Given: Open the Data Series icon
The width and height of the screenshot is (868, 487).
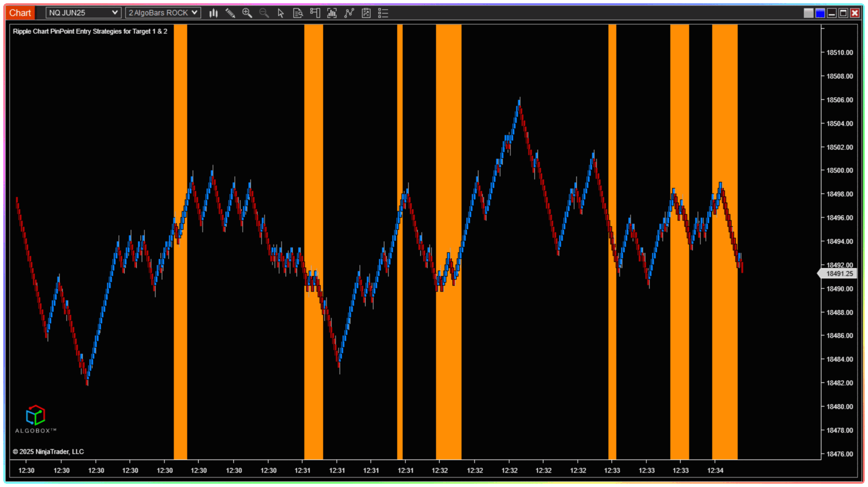Looking at the screenshot, I should coord(332,13).
